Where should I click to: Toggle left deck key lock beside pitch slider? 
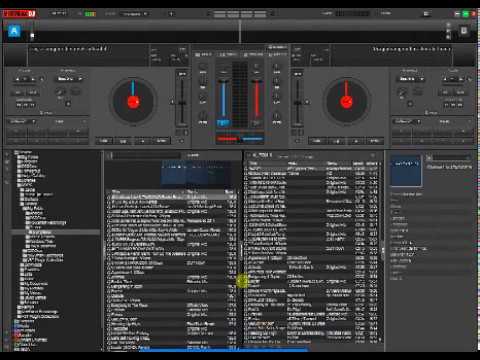pyautogui.click(x=172, y=102)
